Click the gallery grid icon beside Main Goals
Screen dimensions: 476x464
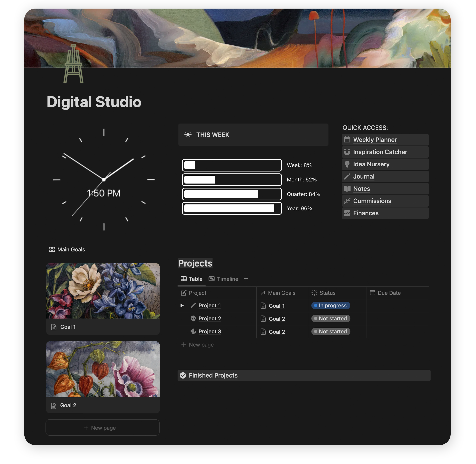point(52,249)
